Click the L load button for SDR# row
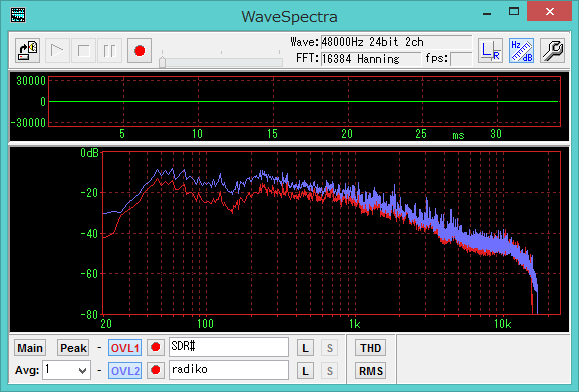579x392 pixels. coord(305,348)
